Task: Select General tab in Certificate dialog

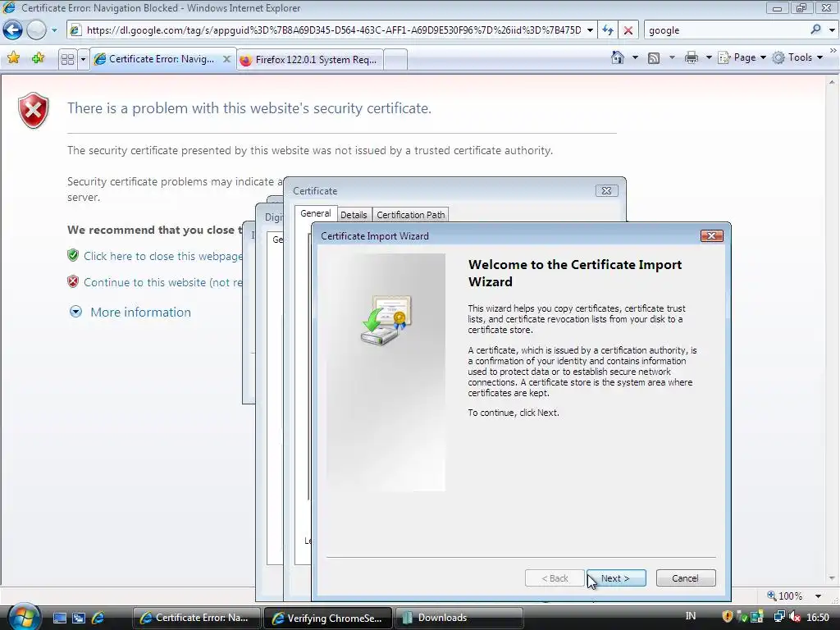Action: click(x=316, y=213)
